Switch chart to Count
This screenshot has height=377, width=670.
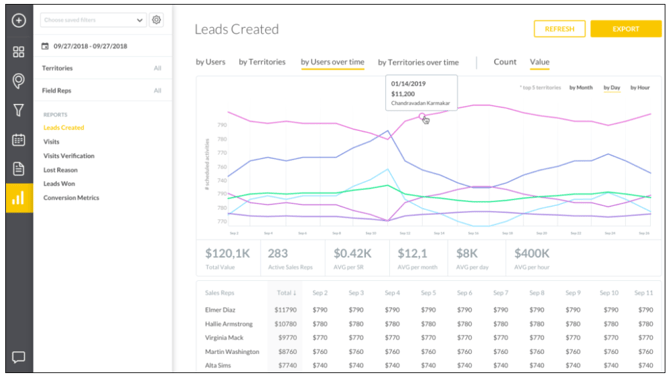pos(505,62)
